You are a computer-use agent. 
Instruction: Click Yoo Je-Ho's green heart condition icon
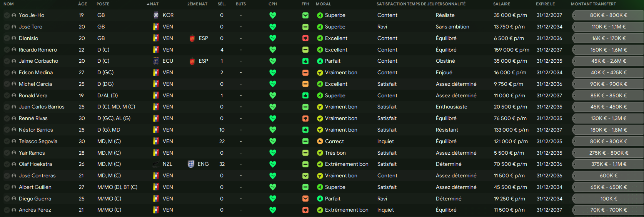point(272,15)
